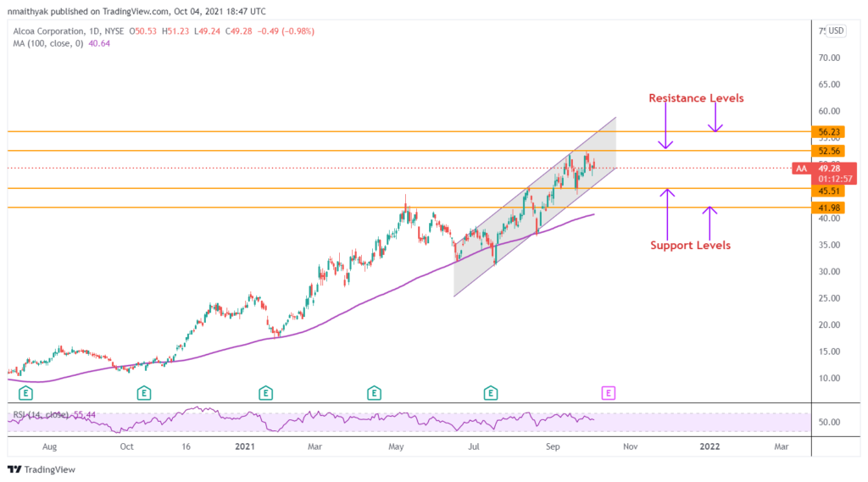Open the USD currency selector

[x=836, y=30]
